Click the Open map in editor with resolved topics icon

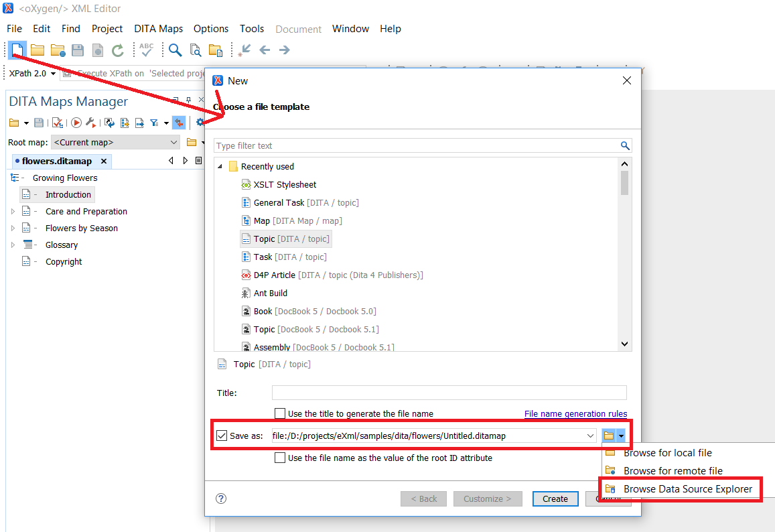point(125,123)
